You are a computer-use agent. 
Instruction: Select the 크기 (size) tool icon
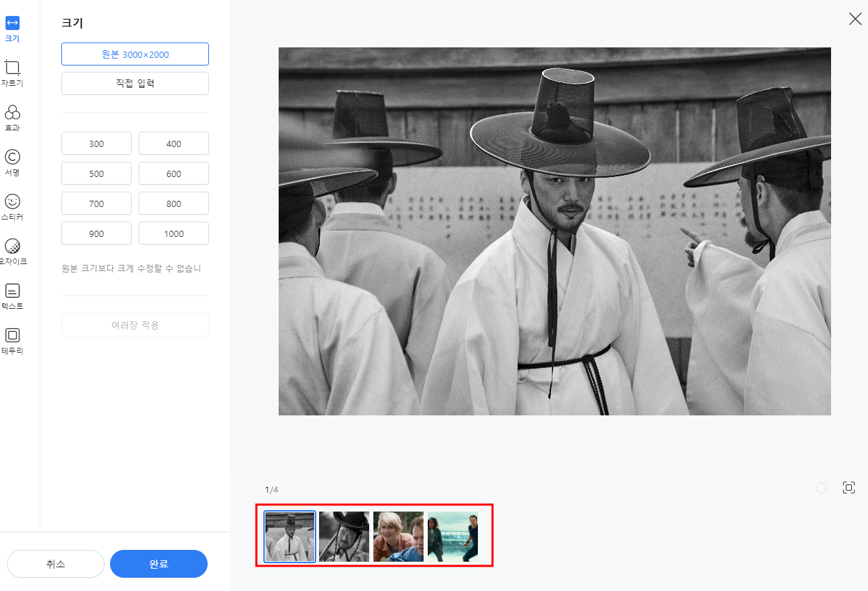tap(12, 23)
